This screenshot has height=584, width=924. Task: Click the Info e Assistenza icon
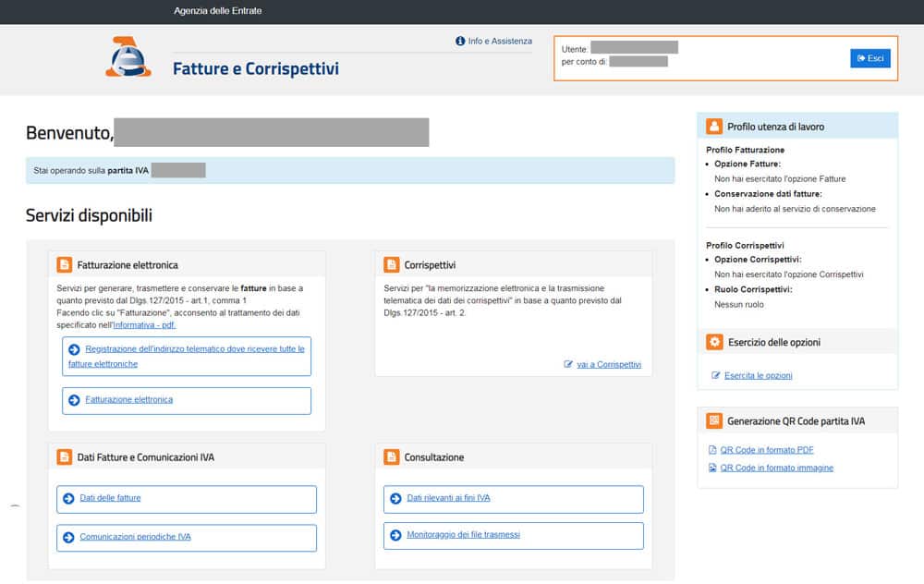(x=460, y=41)
